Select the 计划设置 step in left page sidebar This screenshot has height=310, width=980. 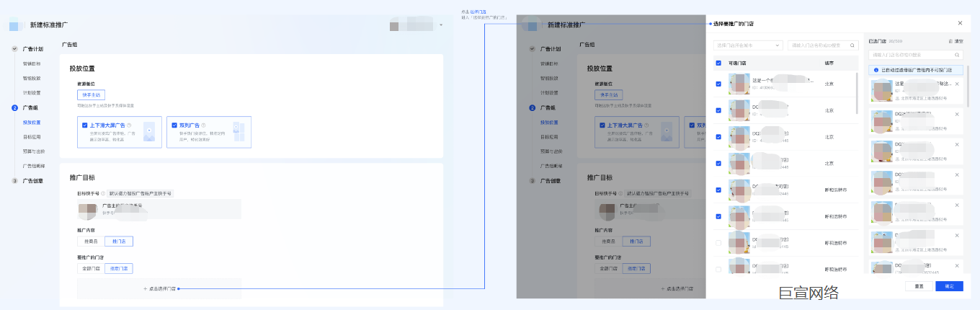[x=32, y=92]
